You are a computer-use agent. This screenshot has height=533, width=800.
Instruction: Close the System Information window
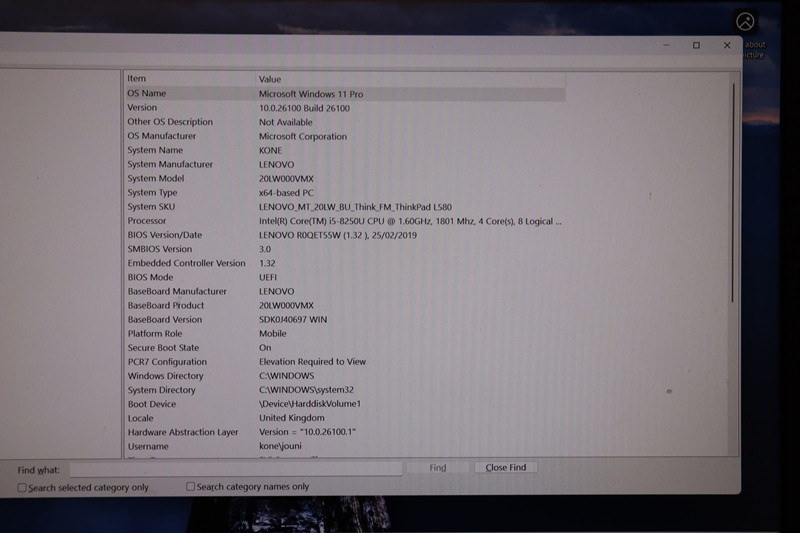727,45
